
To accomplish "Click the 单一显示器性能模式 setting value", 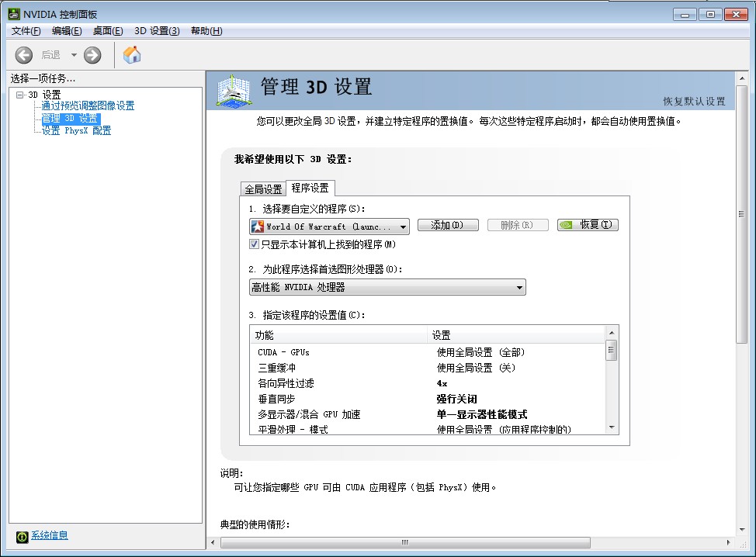I will coord(482,414).
